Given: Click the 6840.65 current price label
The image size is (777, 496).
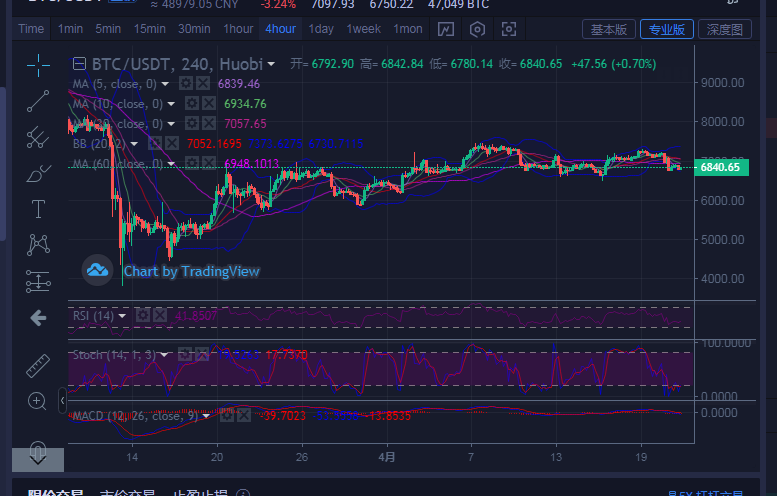Looking at the screenshot, I should (722, 167).
